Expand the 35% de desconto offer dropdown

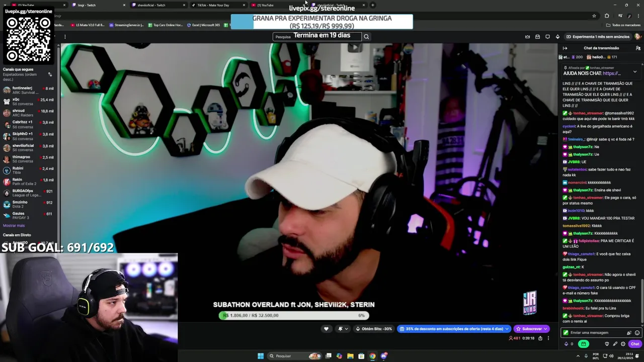click(x=507, y=329)
